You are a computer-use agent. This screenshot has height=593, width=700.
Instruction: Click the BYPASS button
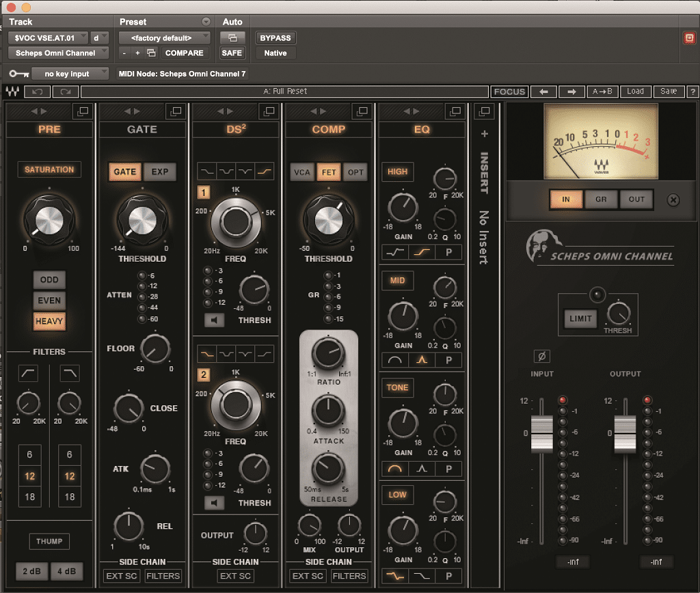pos(275,38)
